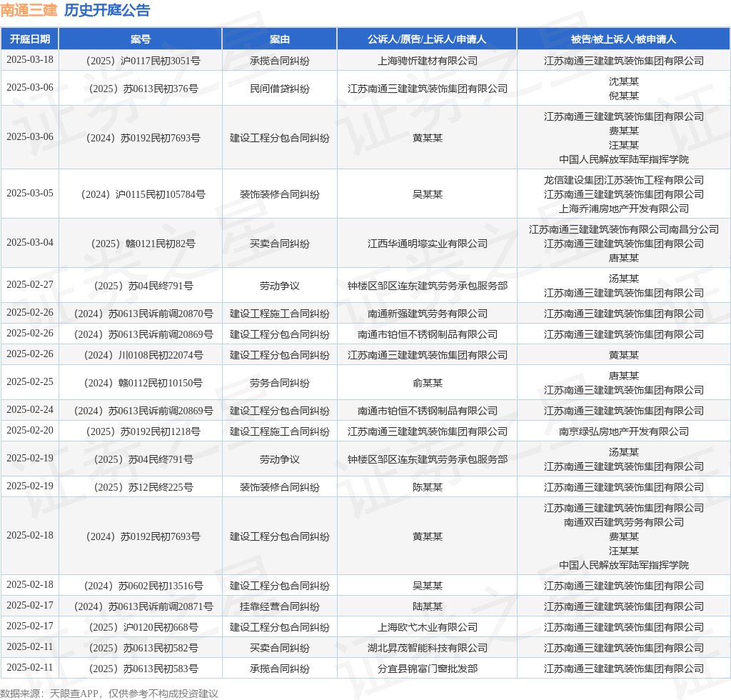Select case number (2025)沪0120民初668号
This screenshot has width=731, height=700.
coord(143,628)
